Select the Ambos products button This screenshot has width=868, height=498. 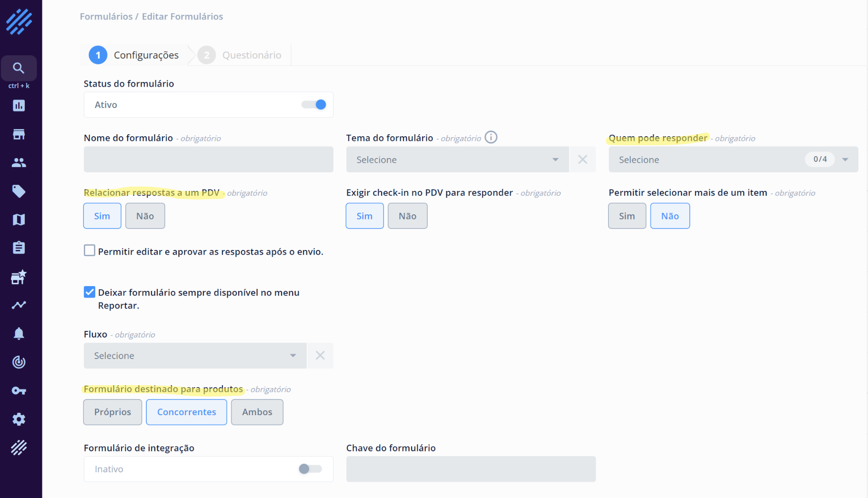tap(257, 412)
